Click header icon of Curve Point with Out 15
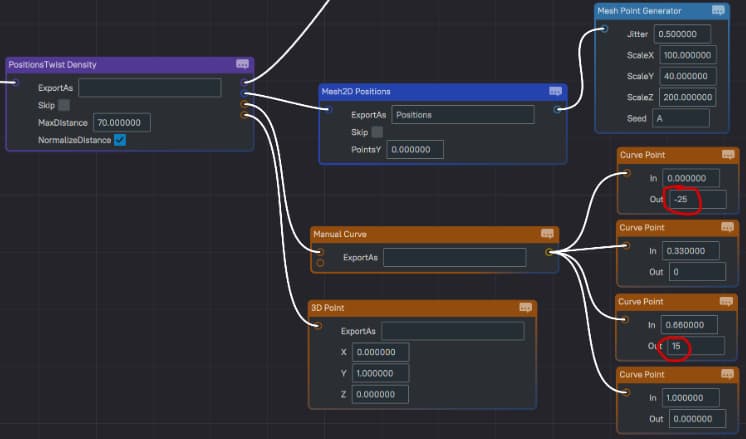Viewport: 746px width, 439px height. pyautogui.click(x=728, y=301)
